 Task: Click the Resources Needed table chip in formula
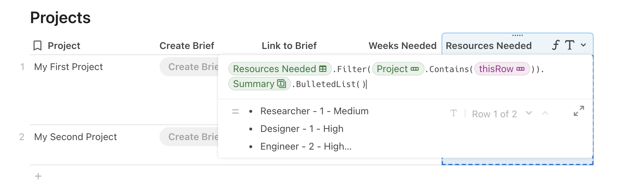279,69
